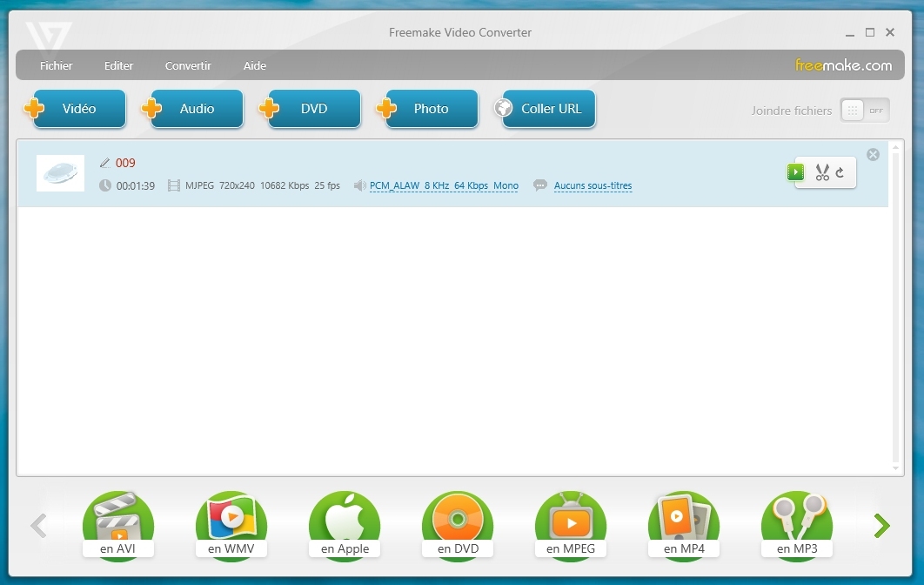
Task: Click the speaker icon next to PCM_ALAW
Action: pos(359,185)
